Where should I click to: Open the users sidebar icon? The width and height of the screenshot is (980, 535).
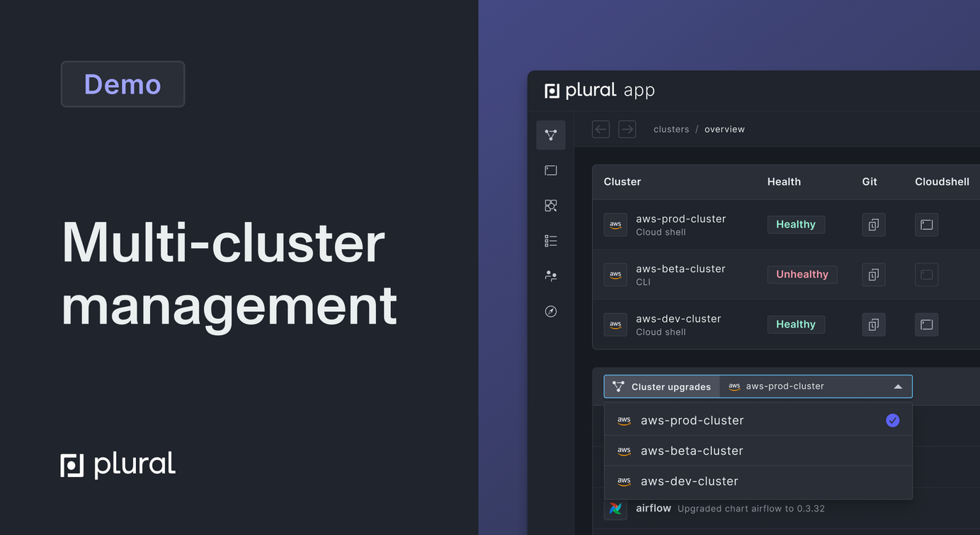click(x=551, y=276)
